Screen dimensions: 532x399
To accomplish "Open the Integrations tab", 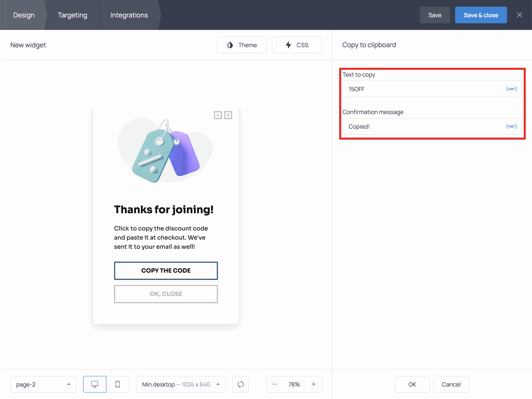I will point(129,15).
